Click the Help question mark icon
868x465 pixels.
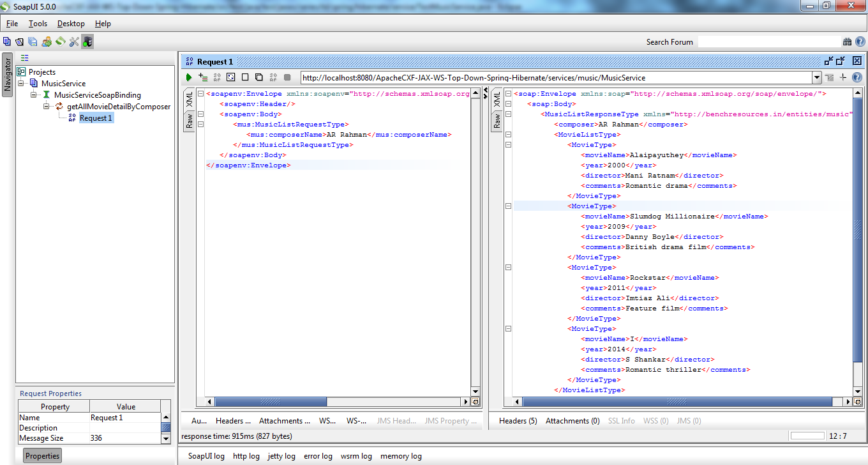[860, 41]
